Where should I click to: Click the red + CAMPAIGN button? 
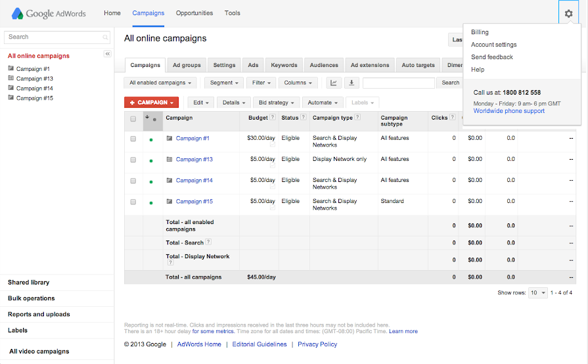click(151, 102)
